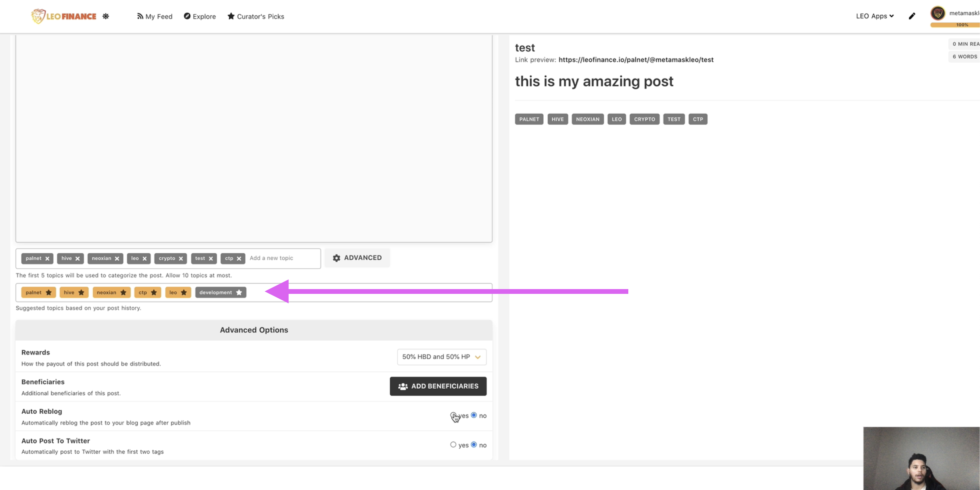The width and height of the screenshot is (980, 490).
Task: Toggle the theme sun icon
Action: (106, 16)
